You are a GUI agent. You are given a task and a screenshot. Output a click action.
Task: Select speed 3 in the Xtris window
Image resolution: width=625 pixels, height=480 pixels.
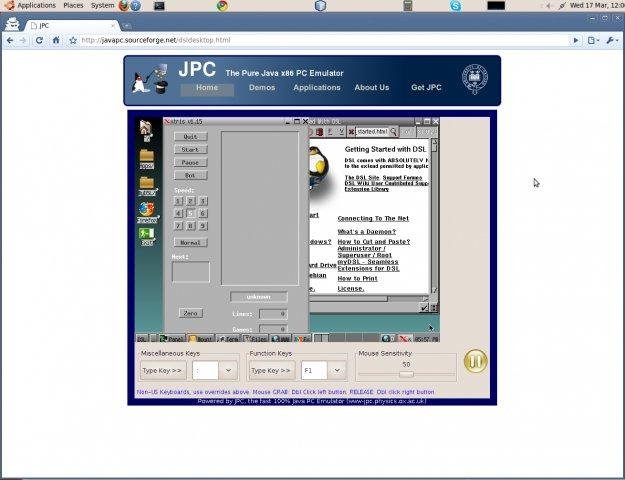click(203, 201)
